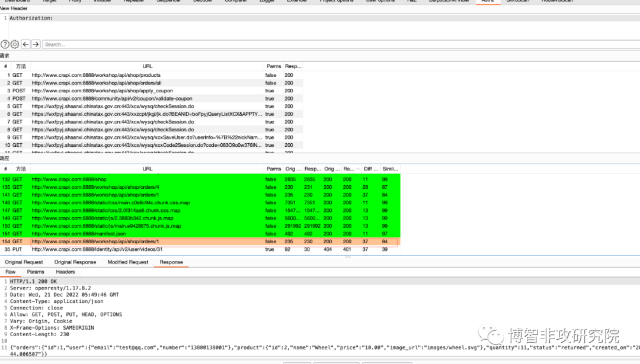Select request row 9 xcxSaveUser.do

pos(152,137)
